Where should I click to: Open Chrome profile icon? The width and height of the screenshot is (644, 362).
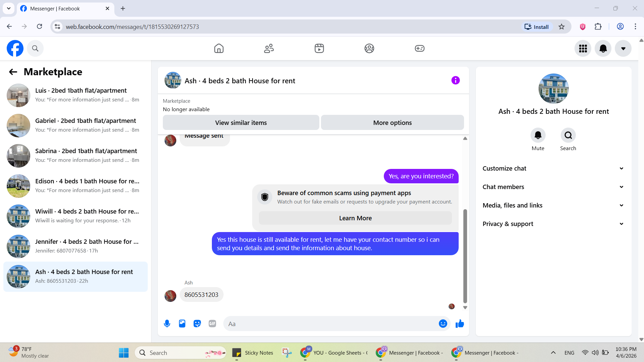point(620,27)
